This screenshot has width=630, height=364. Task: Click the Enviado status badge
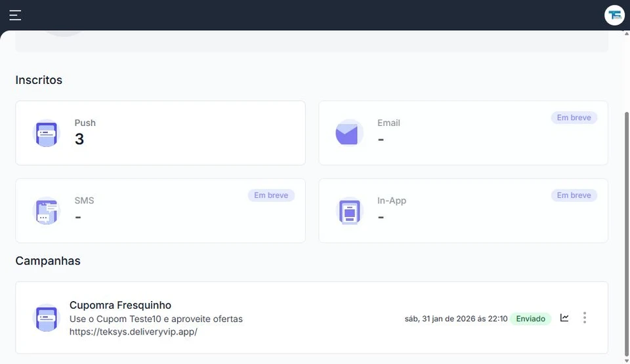click(x=531, y=319)
